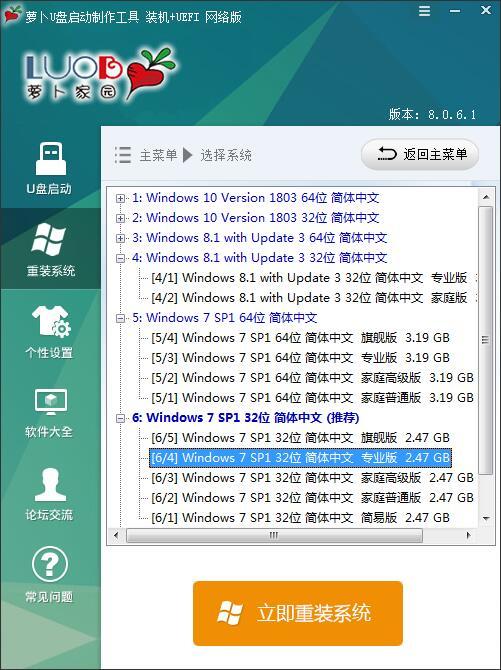Select [6/2] Windows 7 32位 家庭普通版

(x=312, y=498)
